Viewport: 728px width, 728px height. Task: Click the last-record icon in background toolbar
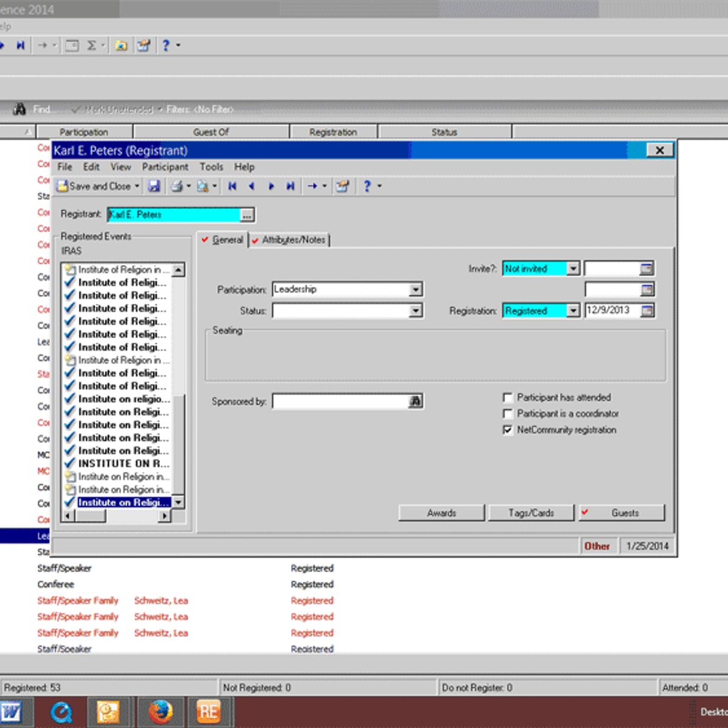(20, 45)
